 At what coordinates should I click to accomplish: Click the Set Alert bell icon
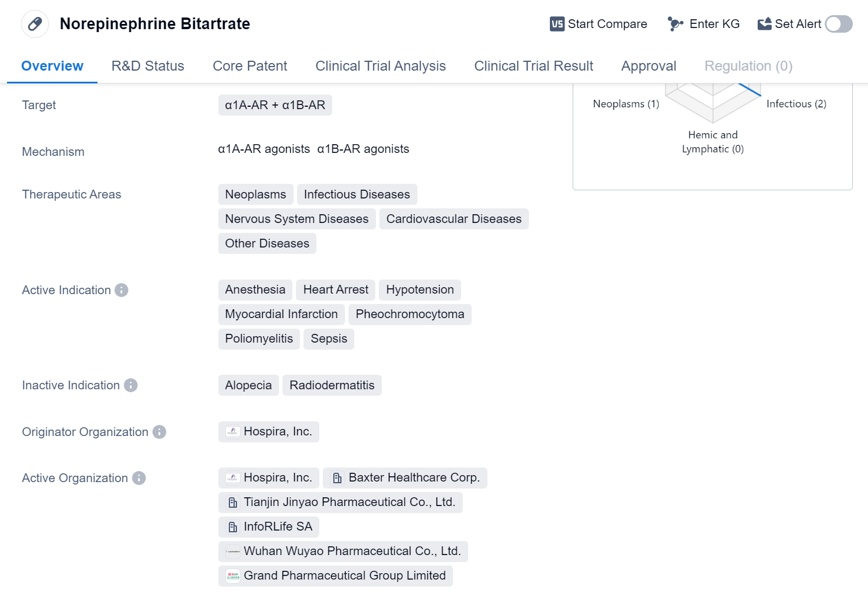click(x=764, y=24)
